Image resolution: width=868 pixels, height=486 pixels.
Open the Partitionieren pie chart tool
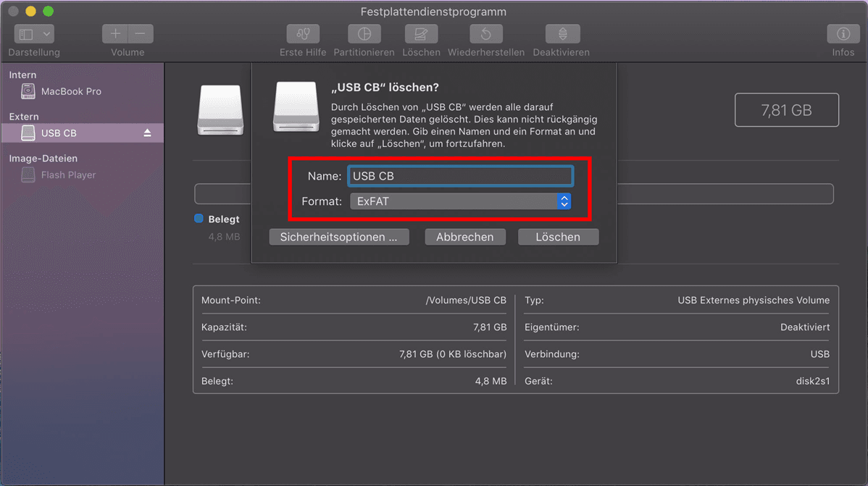[364, 34]
